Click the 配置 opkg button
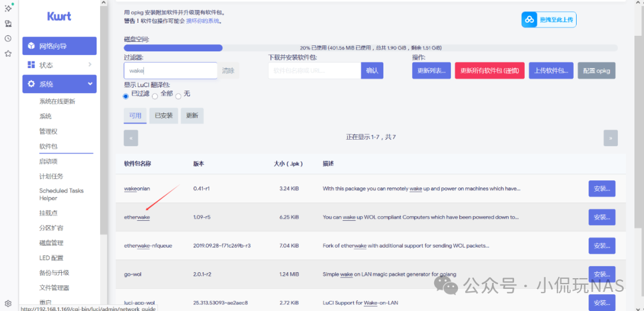This screenshot has height=311, width=644. pos(597,70)
